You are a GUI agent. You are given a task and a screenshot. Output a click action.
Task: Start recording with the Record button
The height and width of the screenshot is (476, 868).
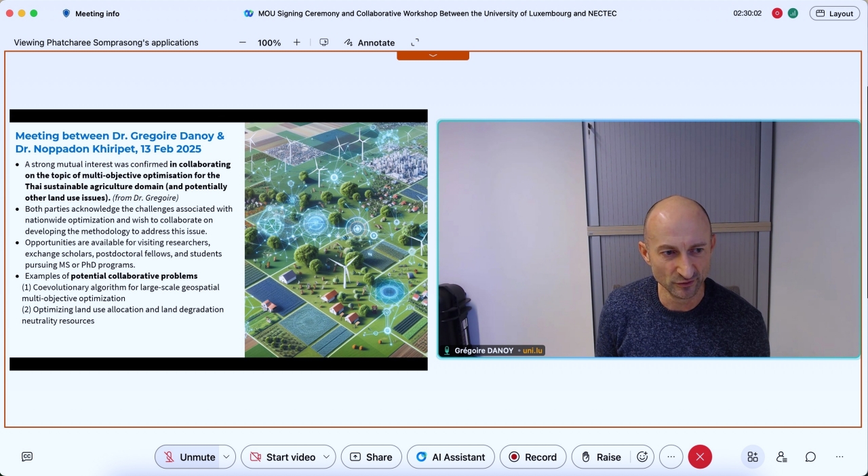point(532,457)
